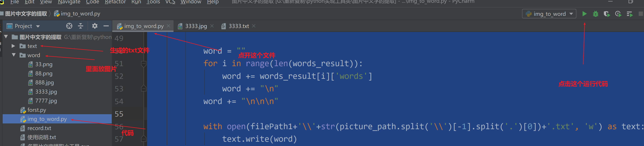Screen dimensions: 644x146
Task: Run img_to_word with the green play button
Action: click(584, 14)
